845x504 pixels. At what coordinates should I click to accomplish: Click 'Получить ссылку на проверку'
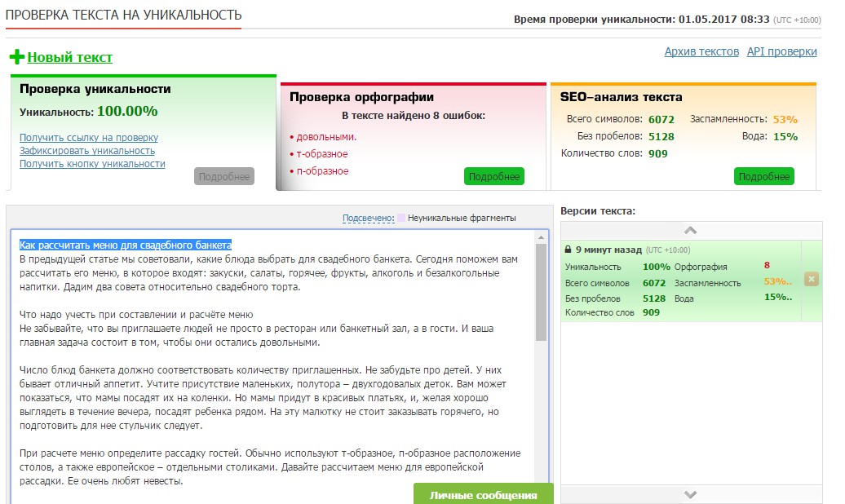tap(89, 138)
